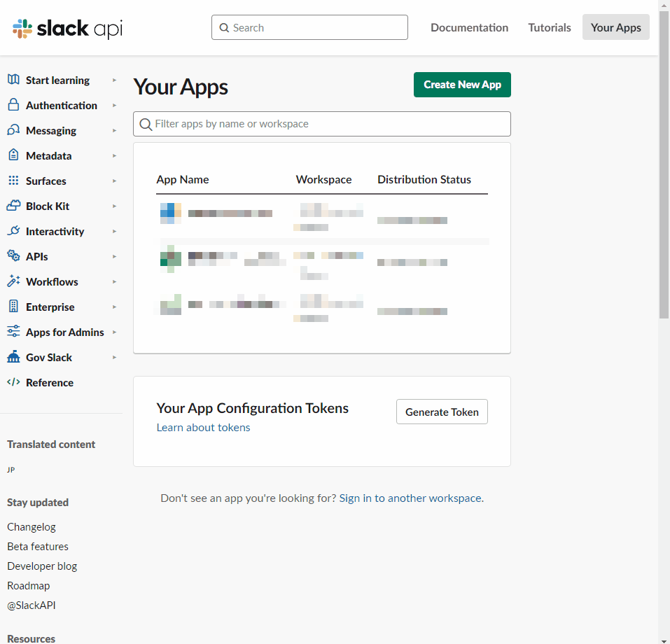670x644 pixels.
Task: Open the Block Kit sidebar item
Action: tap(48, 206)
